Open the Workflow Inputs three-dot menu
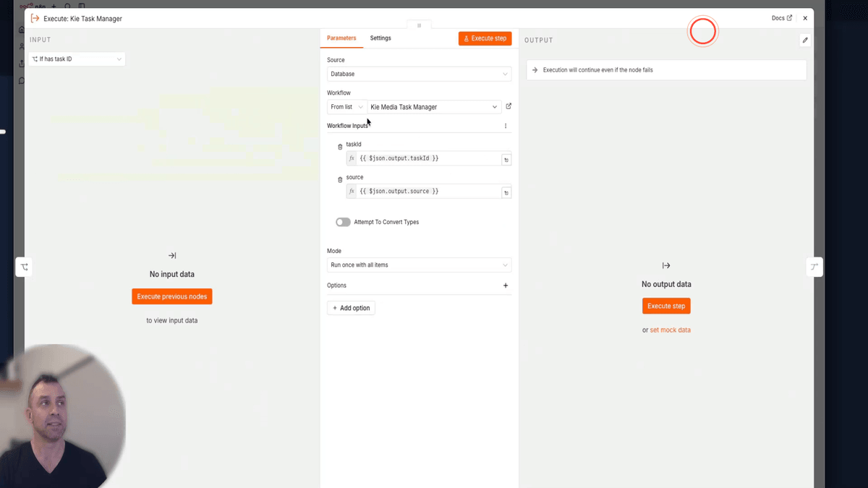This screenshot has width=868, height=488. tap(506, 126)
